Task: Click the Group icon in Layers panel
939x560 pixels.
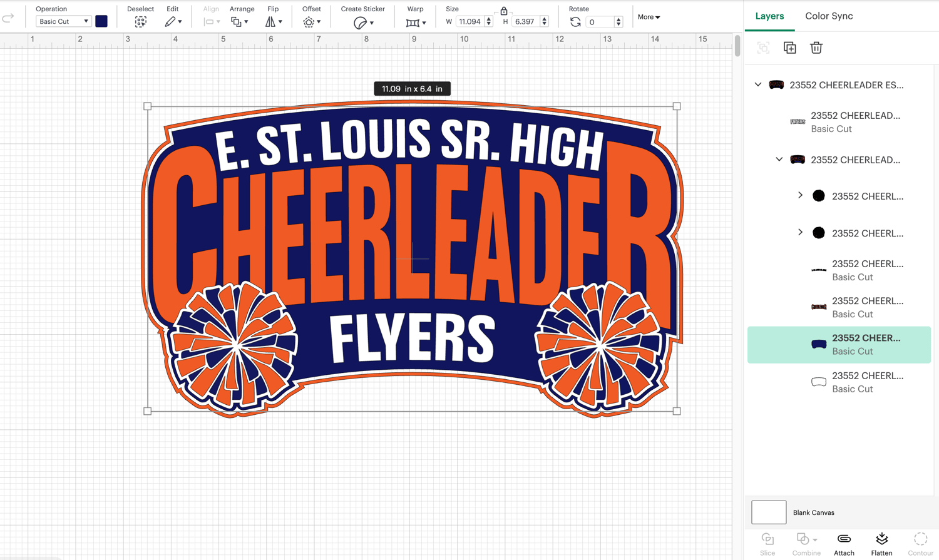Action: pyautogui.click(x=763, y=48)
